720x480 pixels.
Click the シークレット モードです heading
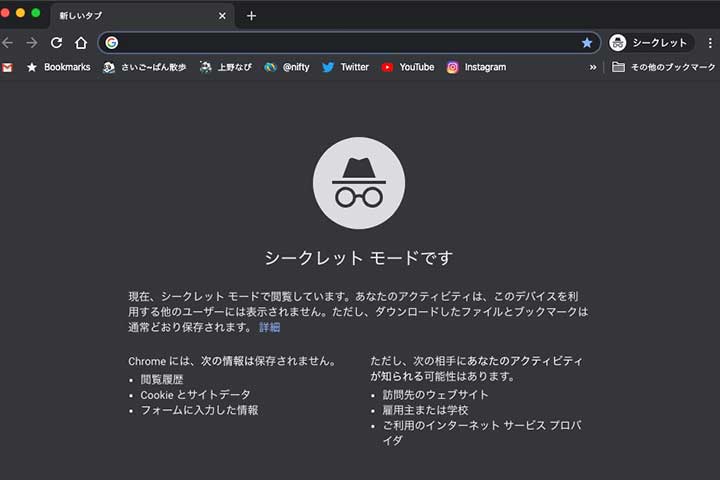tap(359, 258)
